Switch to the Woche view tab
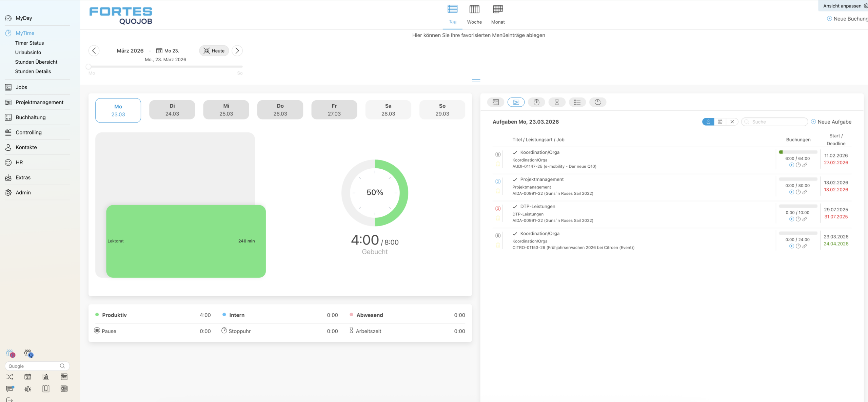This screenshot has width=868, height=402. (474, 15)
